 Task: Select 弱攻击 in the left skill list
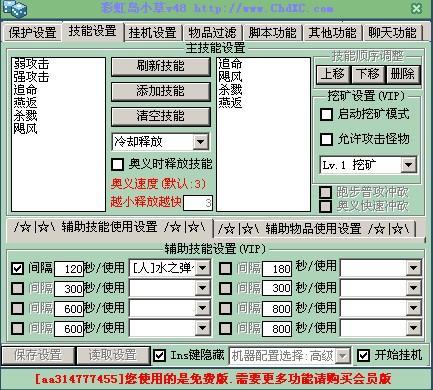click(x=31, y=64)
